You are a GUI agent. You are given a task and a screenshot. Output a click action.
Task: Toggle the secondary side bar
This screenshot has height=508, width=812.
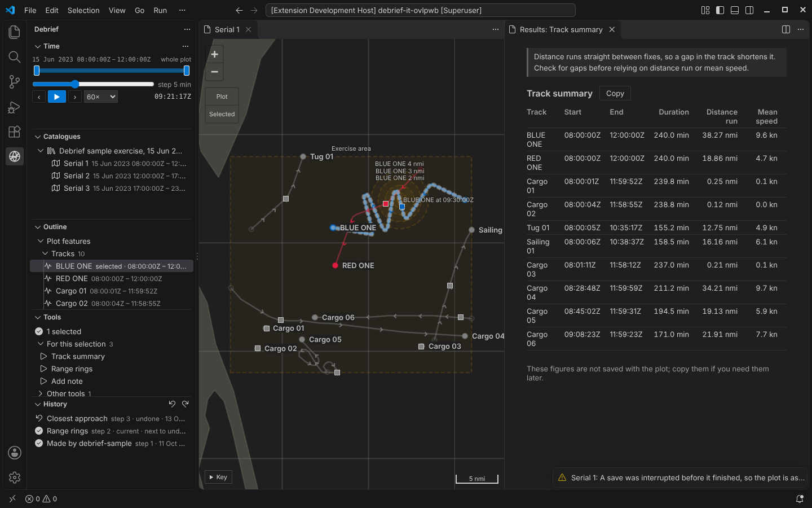749,10
